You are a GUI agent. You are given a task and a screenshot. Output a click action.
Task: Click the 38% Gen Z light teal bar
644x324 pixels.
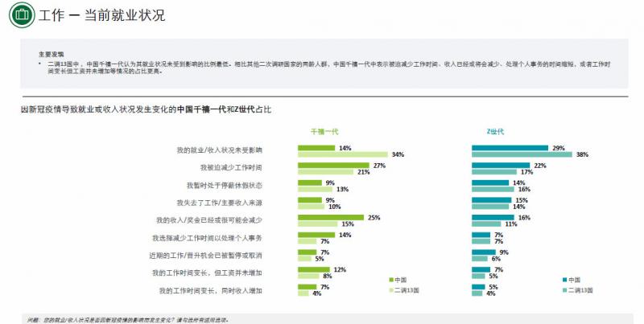pos(522,154)
